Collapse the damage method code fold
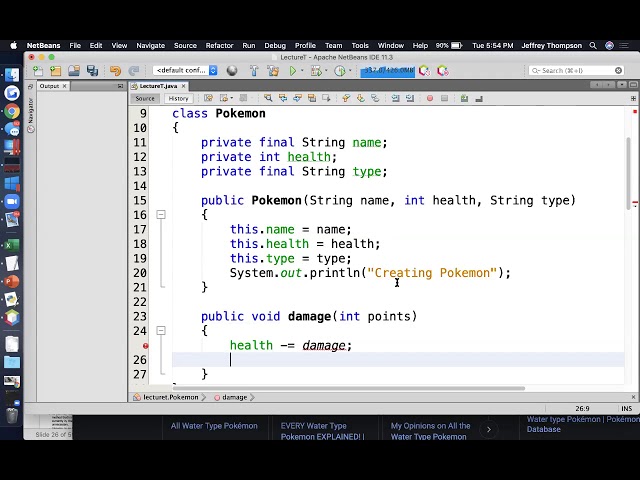This screenshot has height=480, width=640. (x=160, y=331)
